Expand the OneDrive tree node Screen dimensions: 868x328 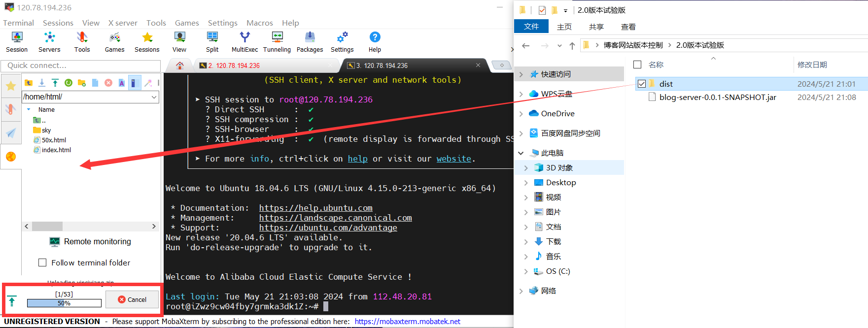coord(521,114)
